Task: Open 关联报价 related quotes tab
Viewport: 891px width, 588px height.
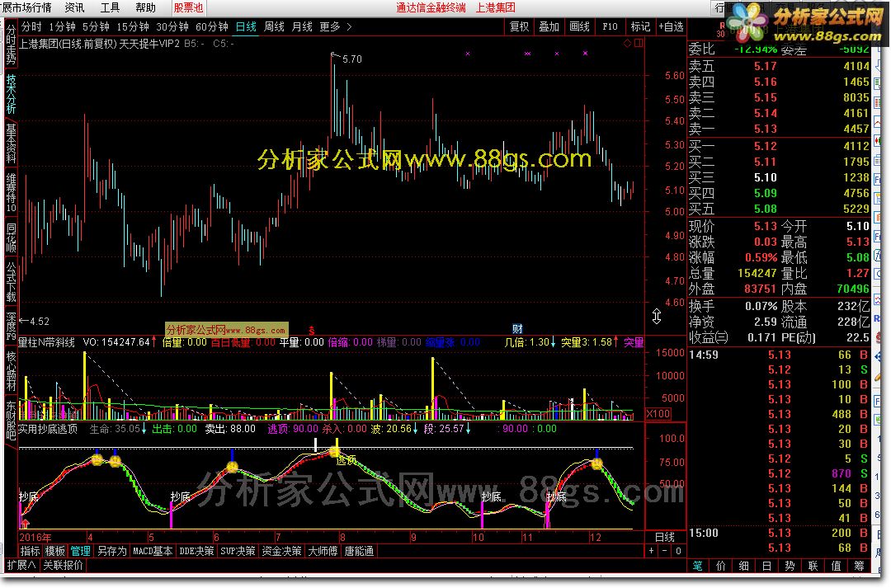Action: [63, 565]
